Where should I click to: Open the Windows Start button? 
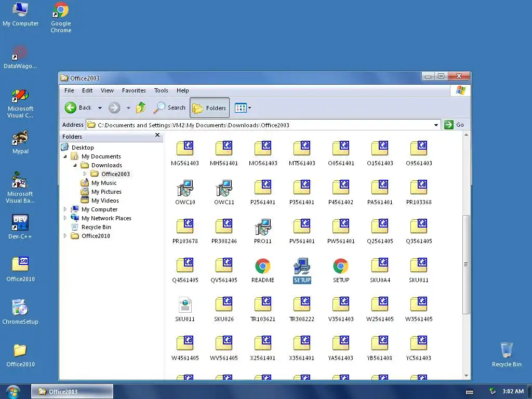pyautogui.click(x=13, y=392)
